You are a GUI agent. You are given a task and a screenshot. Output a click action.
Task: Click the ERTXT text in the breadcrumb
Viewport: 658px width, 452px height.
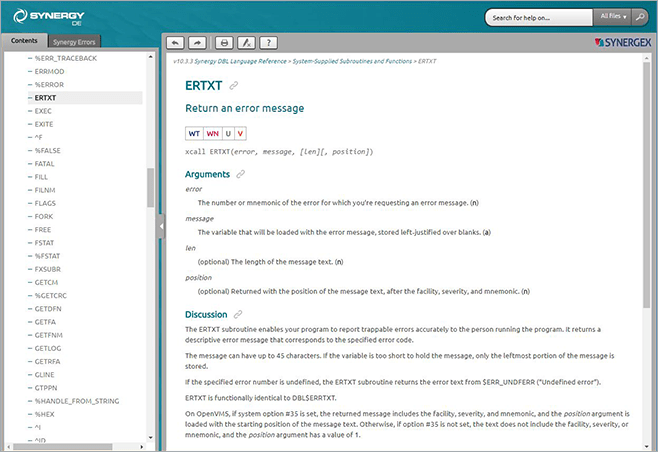pos(427,61)
